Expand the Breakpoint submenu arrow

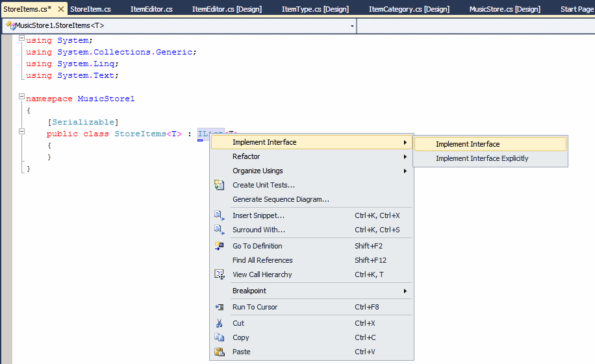[x=405, y=291]
